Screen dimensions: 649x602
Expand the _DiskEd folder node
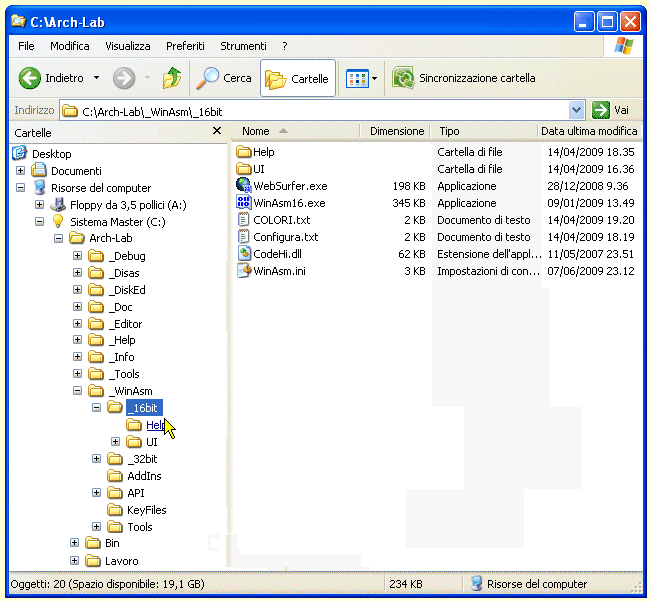coord(77,289)
